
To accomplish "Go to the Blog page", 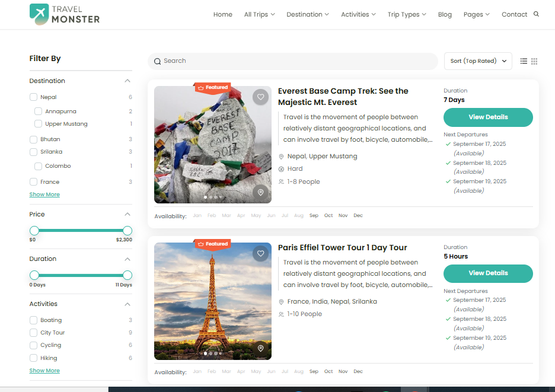I will [445, 14].
